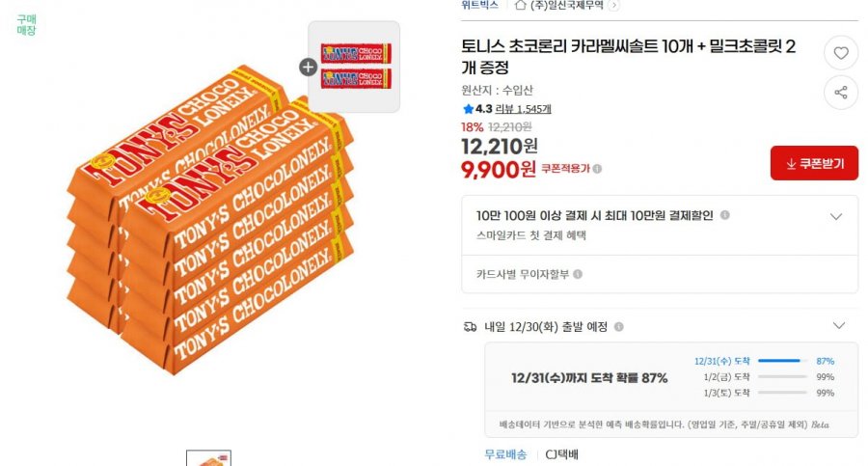The width and height of the screenshot is (868, 466).
Task: Click info icon next to 결제할인 text
Action: (724, 215)
